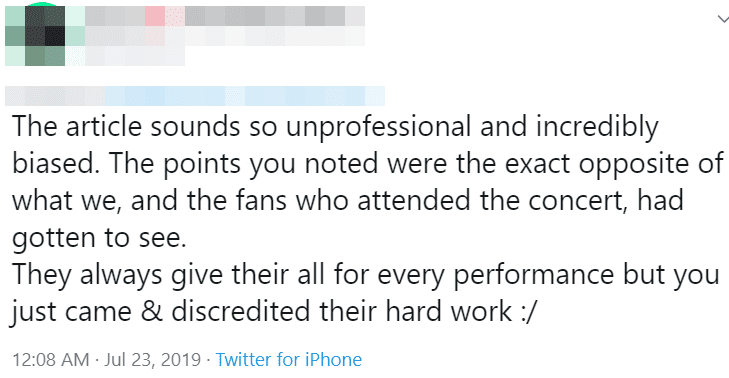Click the ':/' emoticon ending the tweet
729x378 pixels.
[x=528, y=312]
